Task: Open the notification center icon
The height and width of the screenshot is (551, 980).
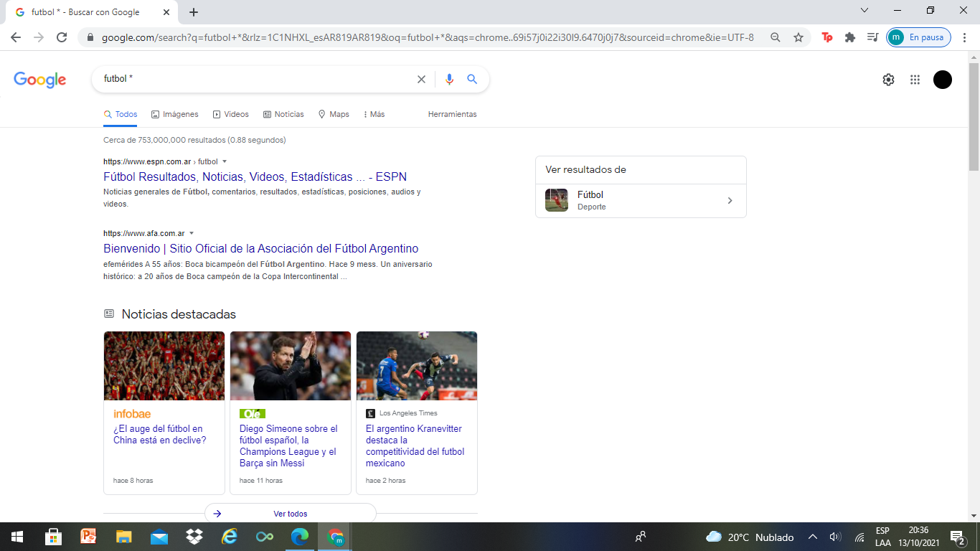Action: [957, 537]
